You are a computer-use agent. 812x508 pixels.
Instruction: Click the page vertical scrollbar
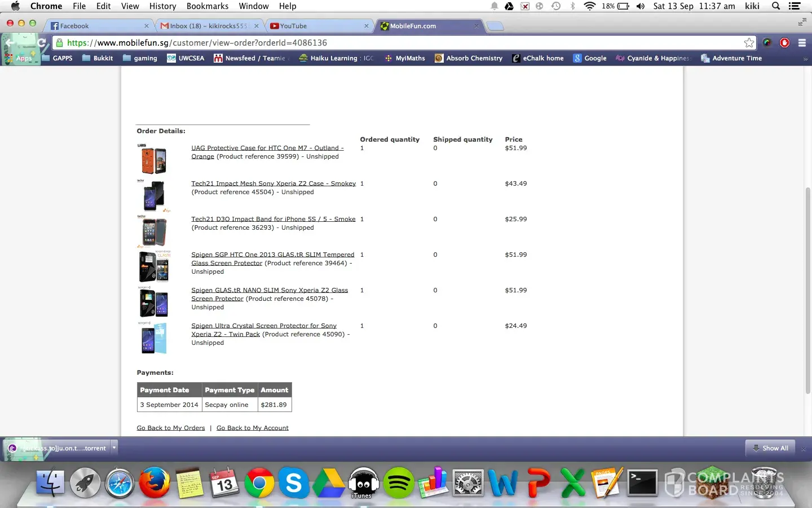[807, 291]
